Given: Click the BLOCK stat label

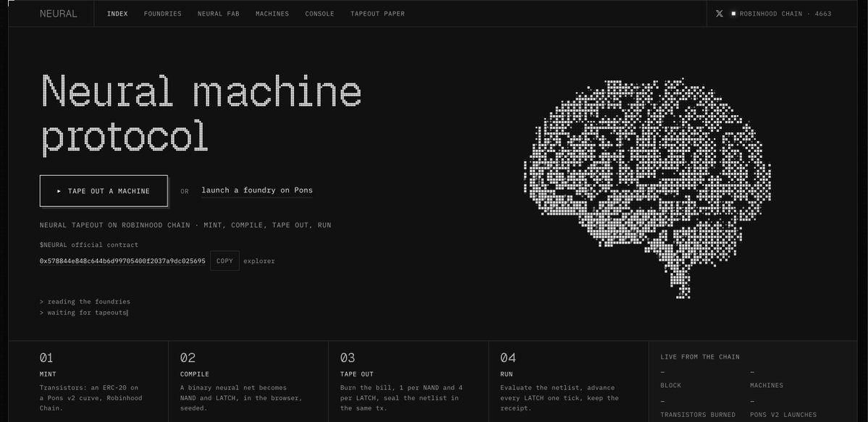Looking at the screenshot, I should pos(671,386).
